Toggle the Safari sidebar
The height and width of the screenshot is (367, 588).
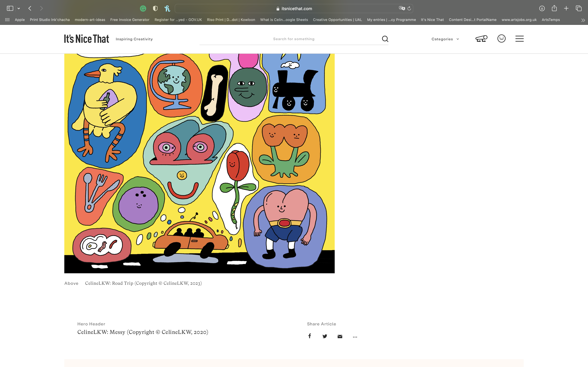[x=10, y=9]
